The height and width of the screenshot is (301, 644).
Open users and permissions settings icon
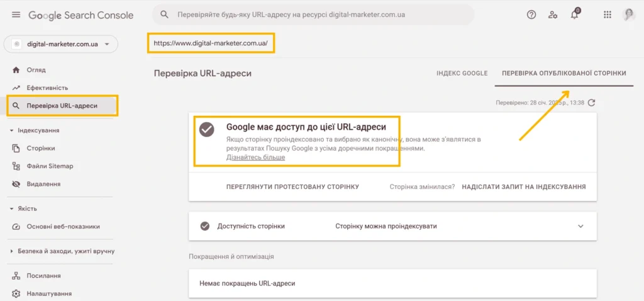(553, 15)
